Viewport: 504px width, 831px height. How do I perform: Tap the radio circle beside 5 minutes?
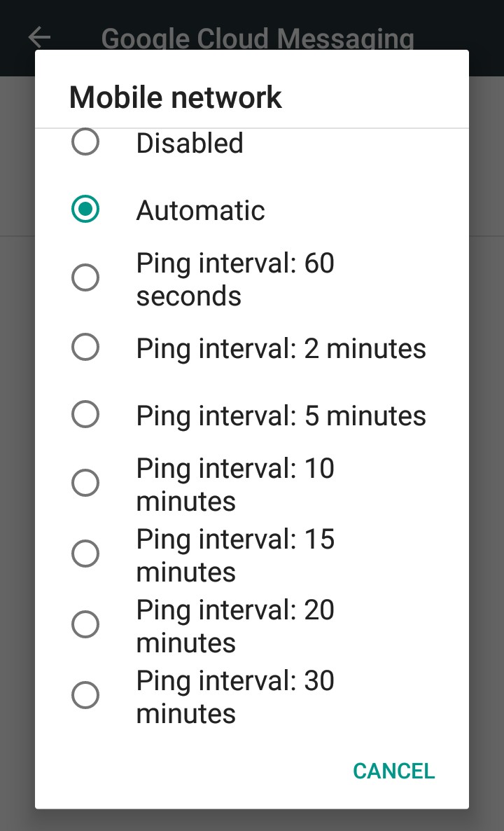coord(85,413)
